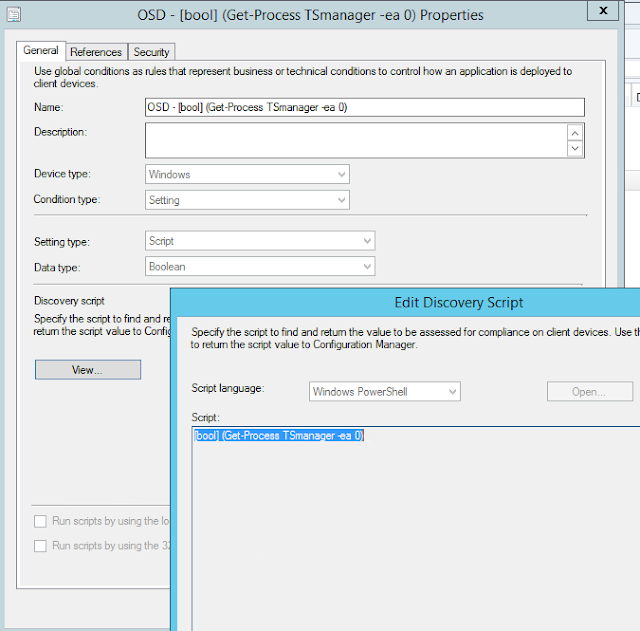Toggle Run scripts by using logged-on checkbox
Viewport: 640px width, 631px height.
[x=40, y=521]
